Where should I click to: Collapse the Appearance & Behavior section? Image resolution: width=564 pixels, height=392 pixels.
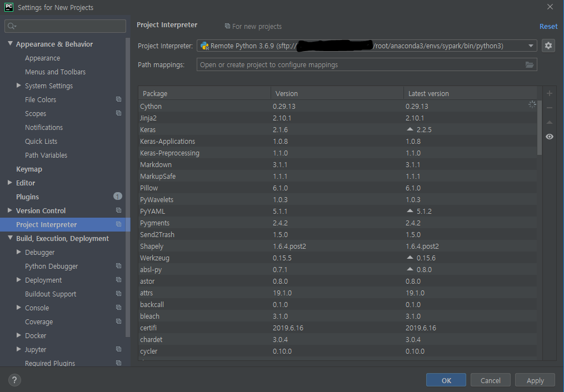click(10, 43)
